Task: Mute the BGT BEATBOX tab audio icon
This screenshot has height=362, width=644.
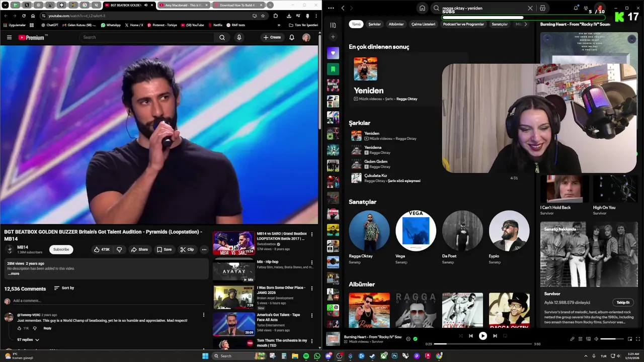Action: 146,5
